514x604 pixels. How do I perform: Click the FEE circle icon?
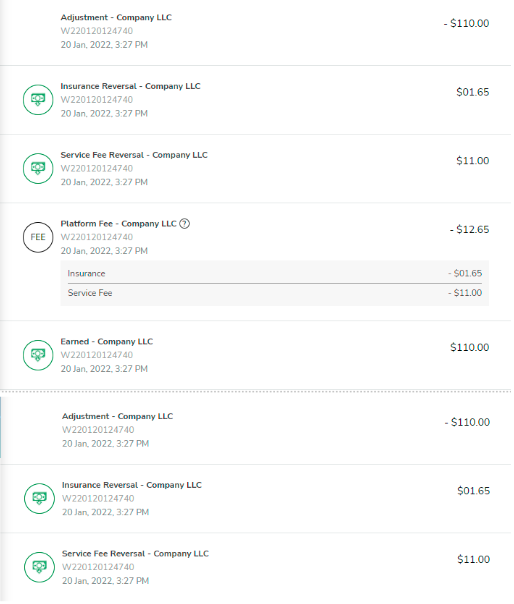point(38,238)
